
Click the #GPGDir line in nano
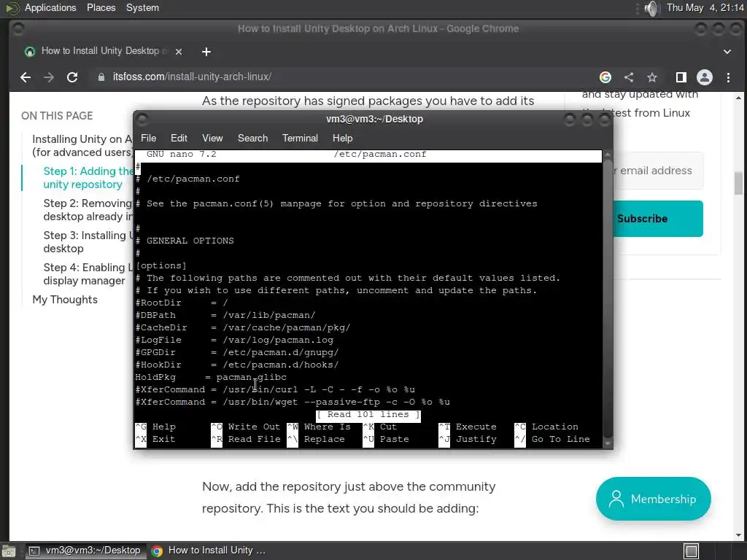point(237,352)
